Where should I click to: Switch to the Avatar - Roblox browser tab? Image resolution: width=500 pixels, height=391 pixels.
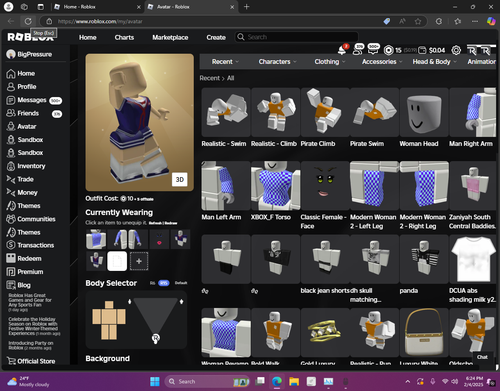[191, 7]
